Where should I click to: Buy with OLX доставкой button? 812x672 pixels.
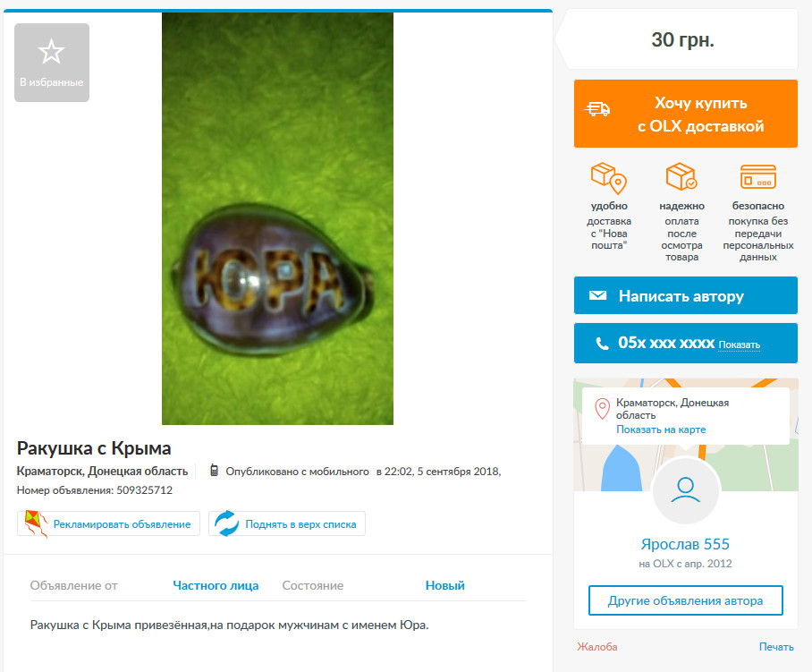click(x=686, y=114)
